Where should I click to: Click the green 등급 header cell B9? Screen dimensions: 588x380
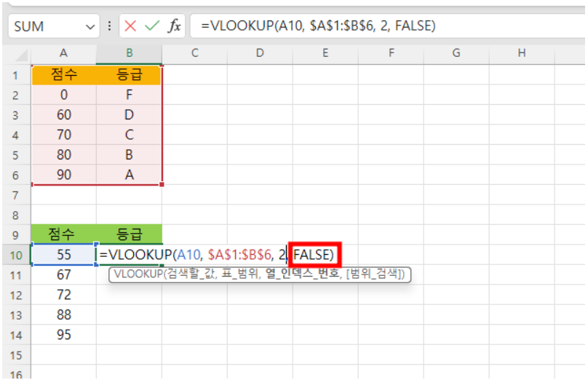coord(129,234)
